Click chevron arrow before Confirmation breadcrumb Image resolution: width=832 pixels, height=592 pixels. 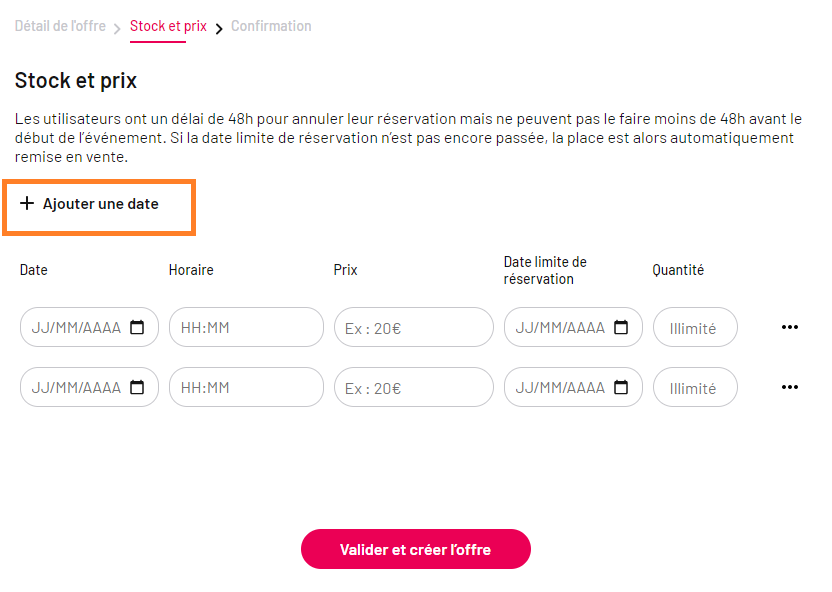(219, 28)
